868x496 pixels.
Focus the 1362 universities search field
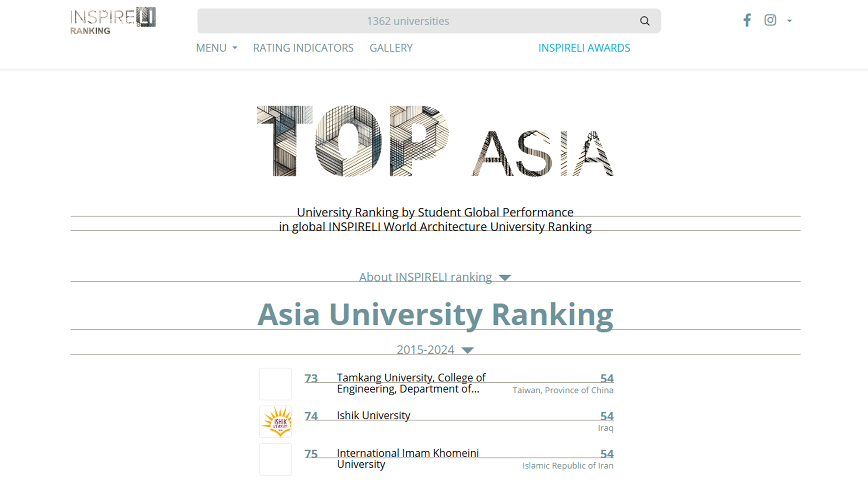tap(408, 21)
